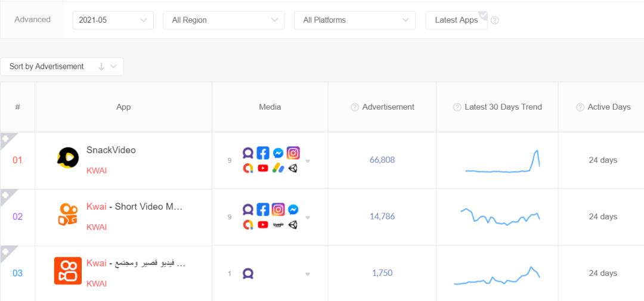The image size is (644, 301).
Task: Click the SnackVideo app logo
Action: click(68, 158)
